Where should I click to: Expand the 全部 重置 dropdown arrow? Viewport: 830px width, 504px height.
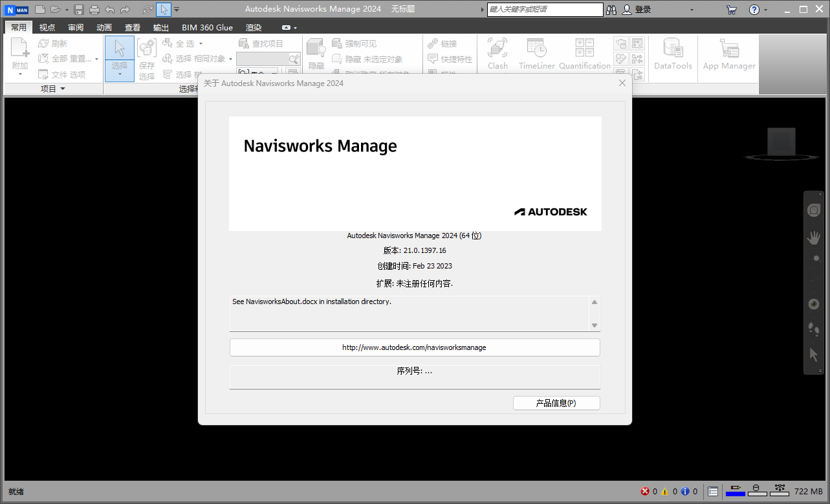tap(96, 59)
